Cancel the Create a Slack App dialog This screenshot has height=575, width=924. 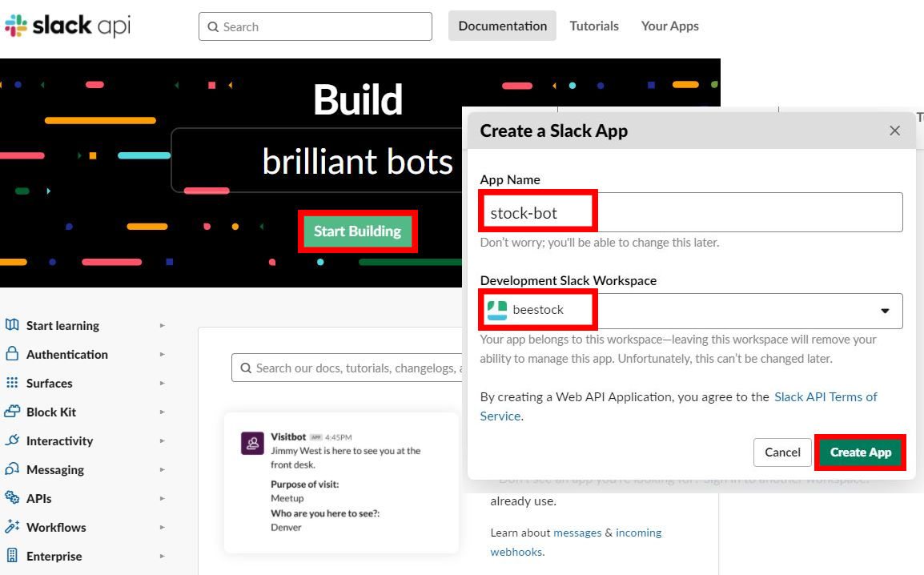click(782, 452)
